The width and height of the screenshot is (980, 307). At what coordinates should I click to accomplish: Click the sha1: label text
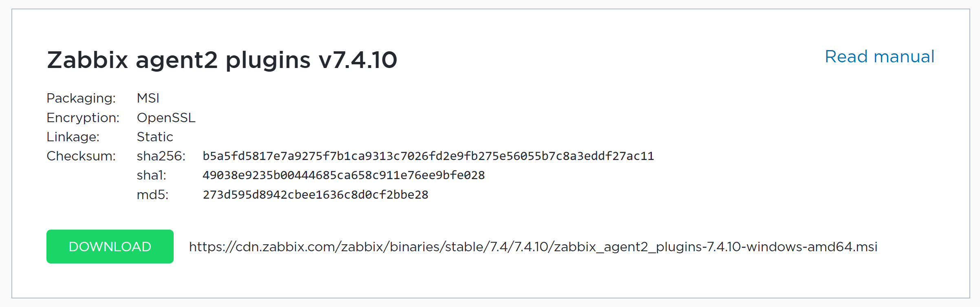click(152, 175)
